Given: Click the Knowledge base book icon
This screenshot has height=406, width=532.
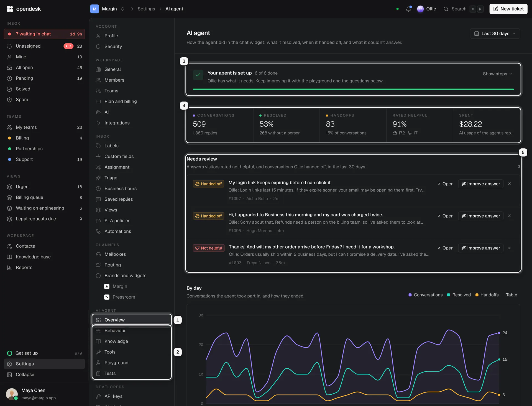Looking at the screenshot, I should point(9,257).
